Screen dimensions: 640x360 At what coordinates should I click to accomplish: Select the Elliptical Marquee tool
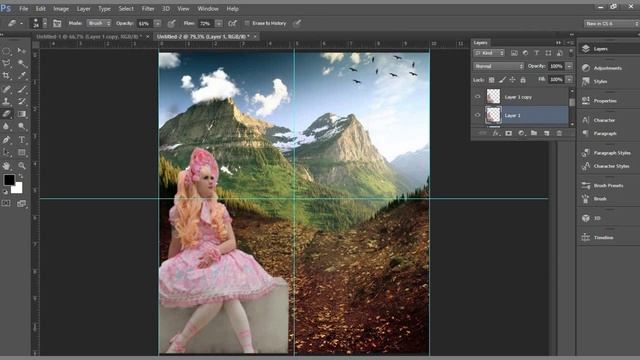point(7,51)
